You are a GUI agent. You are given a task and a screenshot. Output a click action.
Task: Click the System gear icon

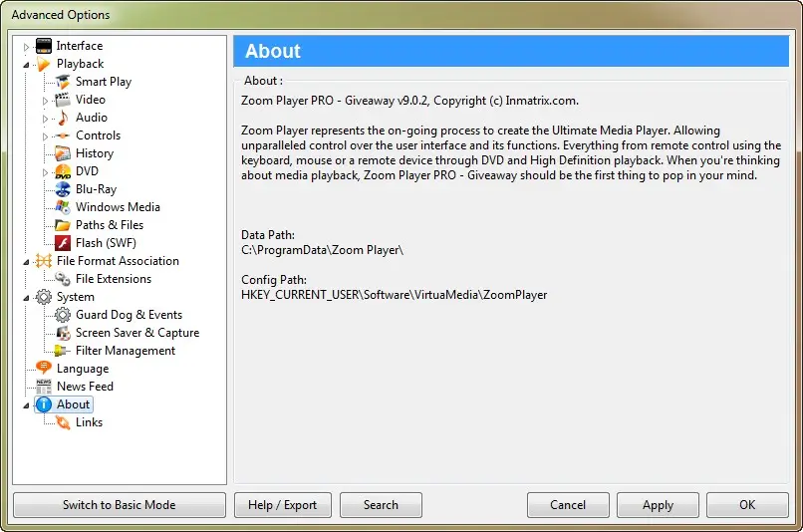tap(44, 297)
